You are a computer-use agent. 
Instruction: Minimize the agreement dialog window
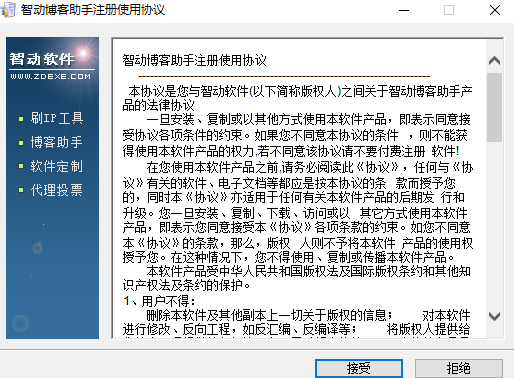pos(404,10)
